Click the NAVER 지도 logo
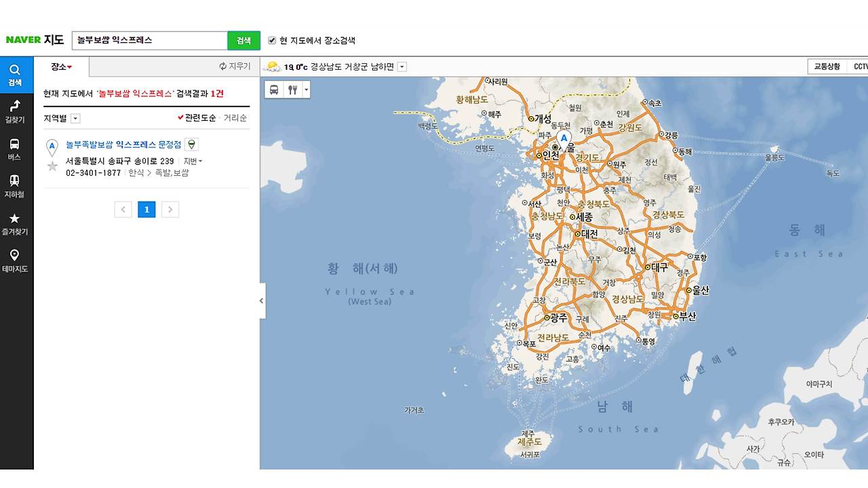The height and width of the screenshot is (488, 868). tap(35, 40)
